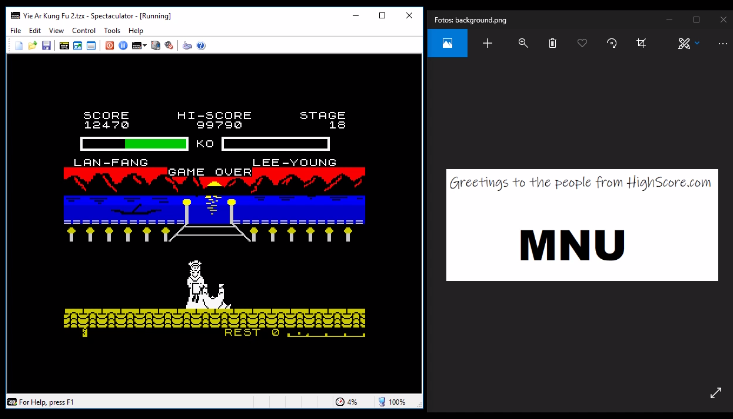Select the image view button in Photos
Viewport: 733px width, 419px height.
coord(447,43)
